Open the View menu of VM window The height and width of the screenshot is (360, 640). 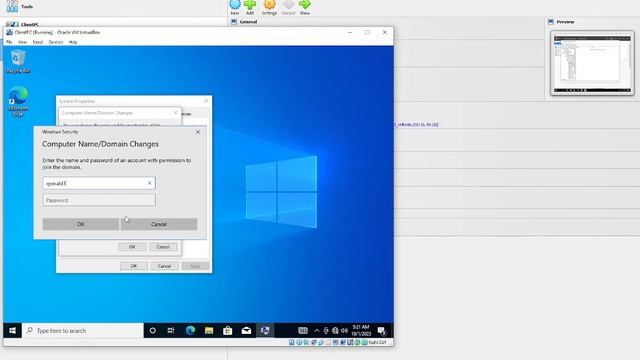[22, 42]
